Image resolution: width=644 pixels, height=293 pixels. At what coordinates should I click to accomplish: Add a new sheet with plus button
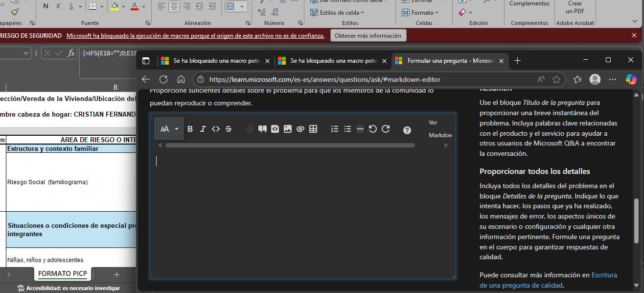[116, 274]
